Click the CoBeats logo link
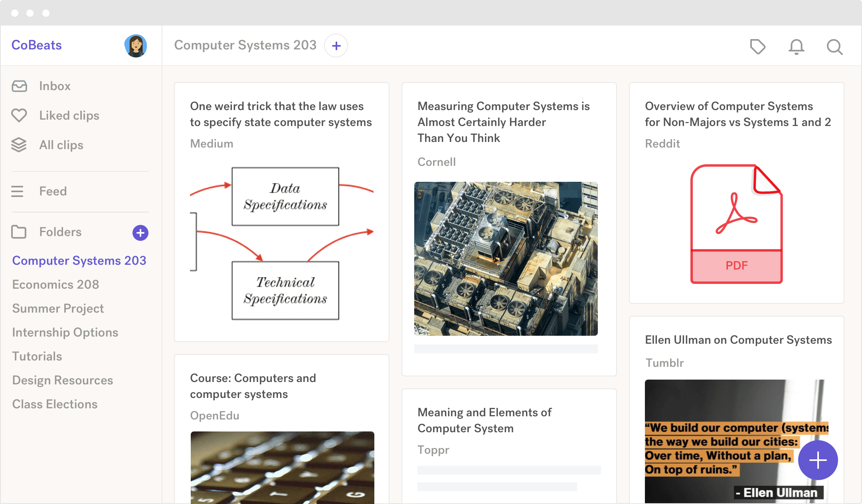Viewport: 862px width, 504px height. [37, 45]
